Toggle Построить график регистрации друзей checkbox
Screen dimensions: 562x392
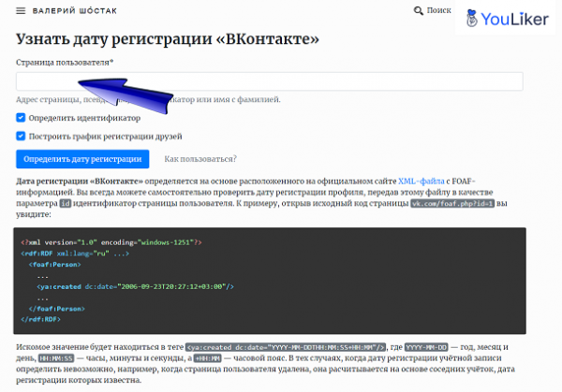coord(21,136)
